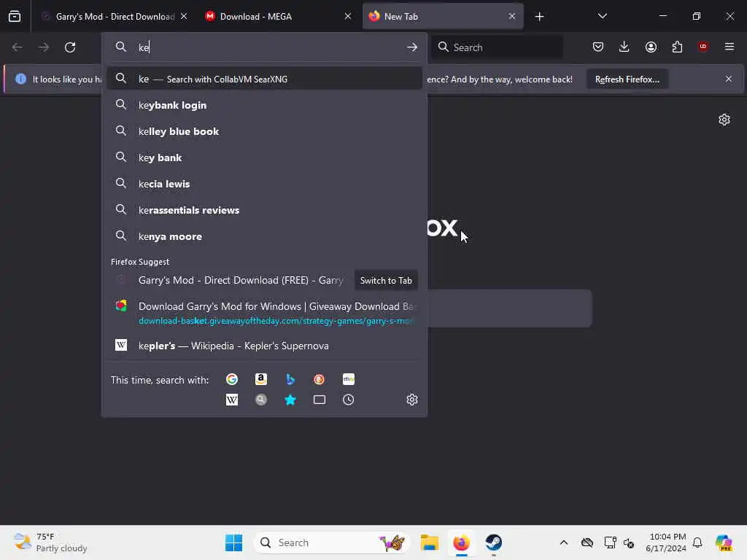The image size is (747, 560).
Task: Open File Explorer from the taskbar
Action: tap(429, 542)
